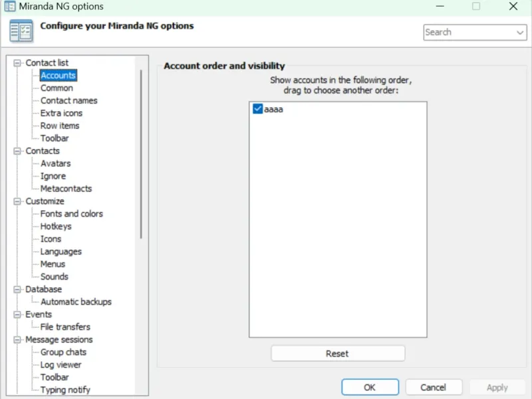The width and height of the screenshot is (532, 399).
Task: Select the Customize category label
Action: (x=45, y=201)
